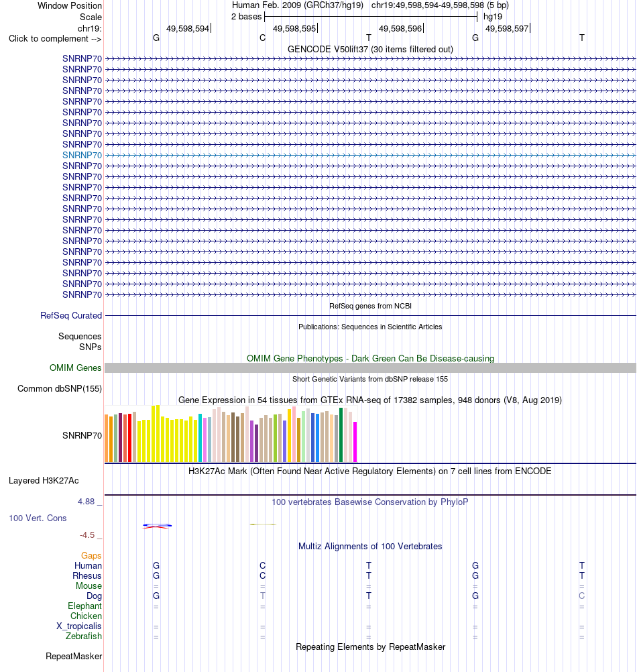The height and width of the screenshot is (672, 637).
Task: Click the H3K27Ac Mark track title
Action: 370,471
